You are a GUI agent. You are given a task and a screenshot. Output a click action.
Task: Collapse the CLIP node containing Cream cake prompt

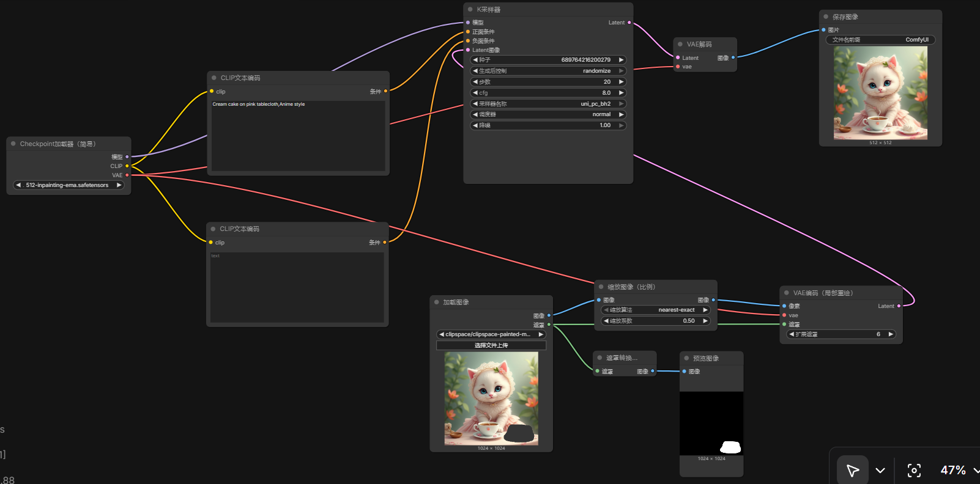[x=213, y=78]
